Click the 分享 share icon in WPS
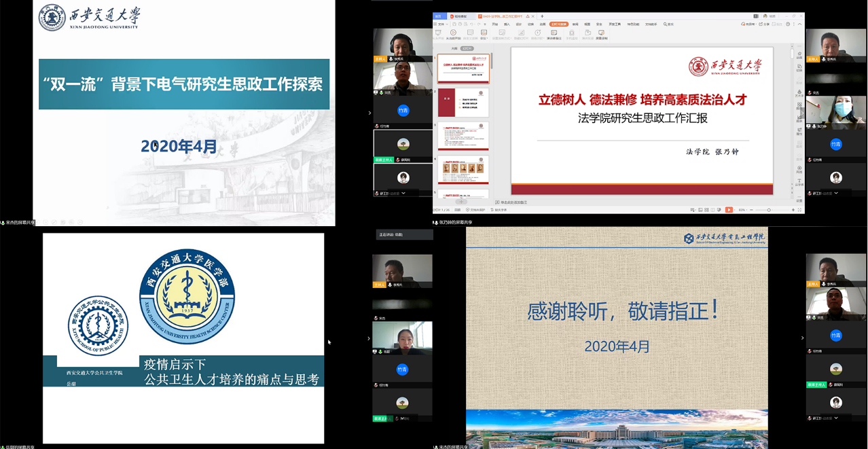 pyautogui.click(x=764, y=24)
